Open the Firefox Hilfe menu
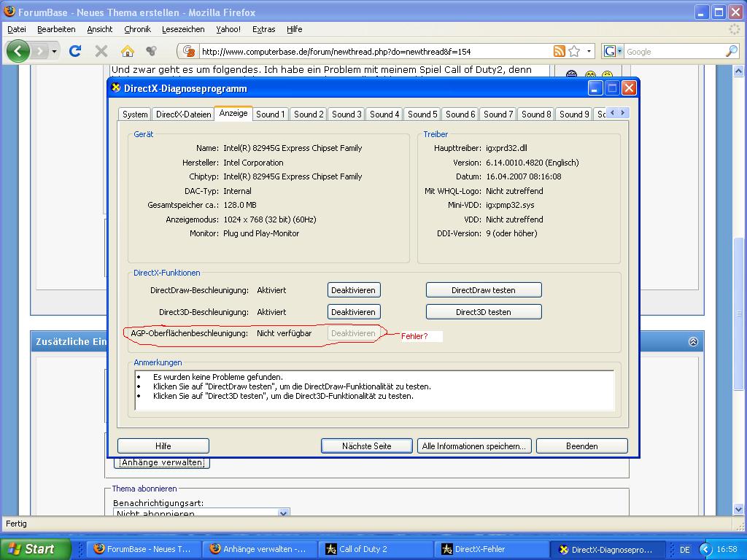The width and height of the screenshot is (747, 560). 295,29
